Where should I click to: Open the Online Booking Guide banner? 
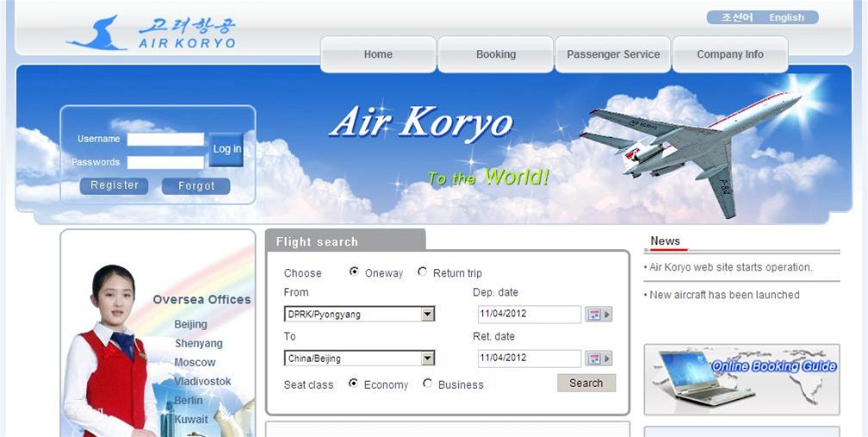tap(741, 379)
